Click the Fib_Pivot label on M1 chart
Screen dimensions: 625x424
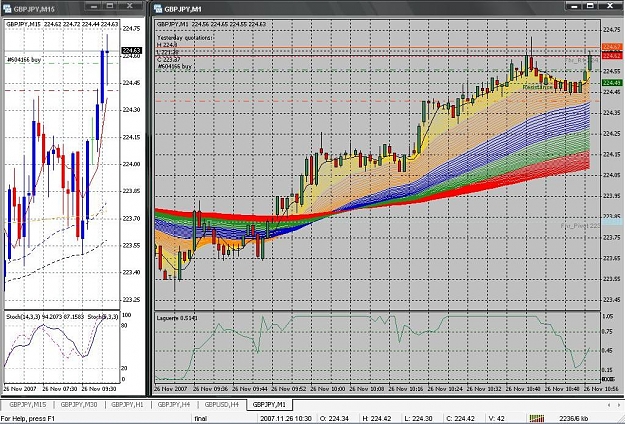tap(580, 226)
